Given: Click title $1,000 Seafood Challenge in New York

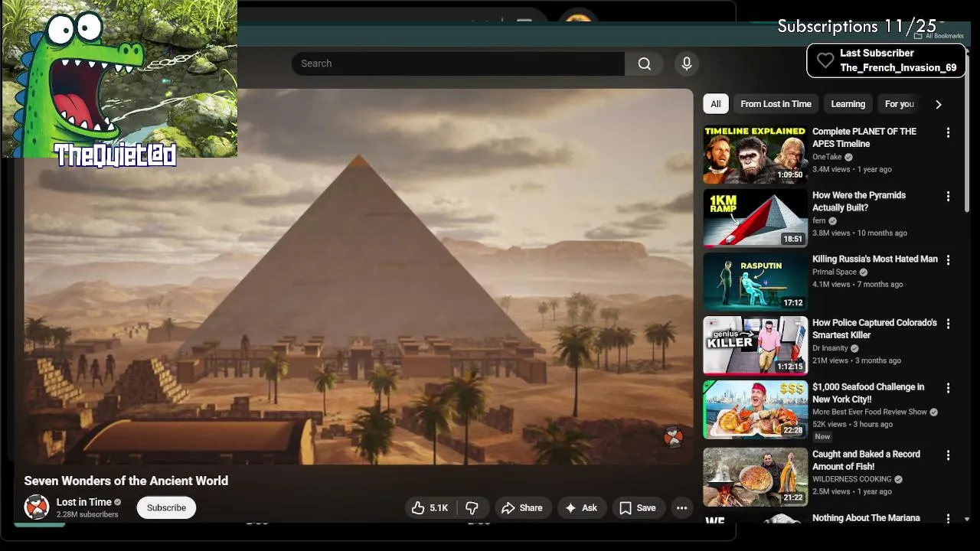Looking at the screenshot, I should tap(868, 393).
